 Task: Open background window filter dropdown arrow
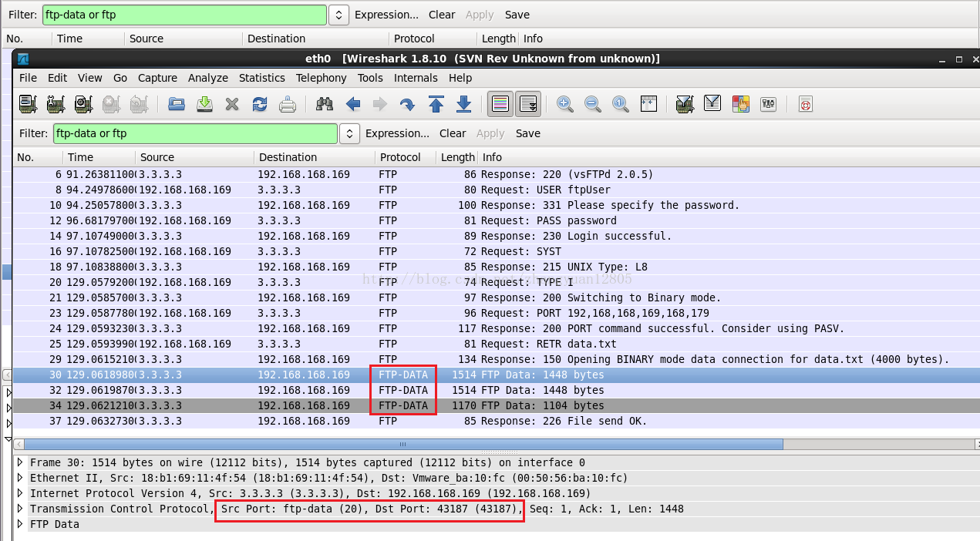pos(339,15)
